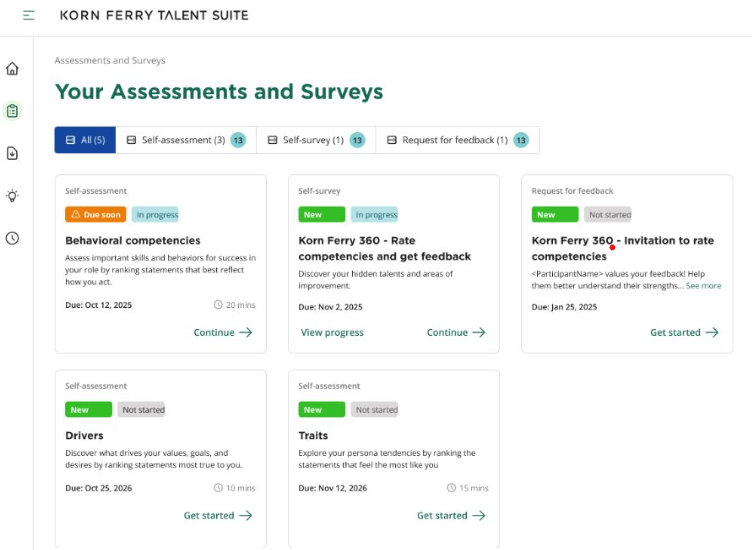Click New badge on Traits card
Viewport: 752px width, 550px height.
point(321,410)
